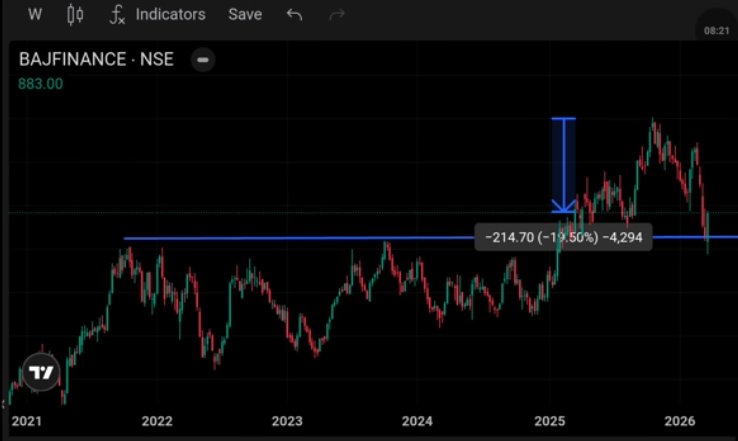Click the 2025 time axis label
Screen dimensions: 738x441
(x=550, y=421)
